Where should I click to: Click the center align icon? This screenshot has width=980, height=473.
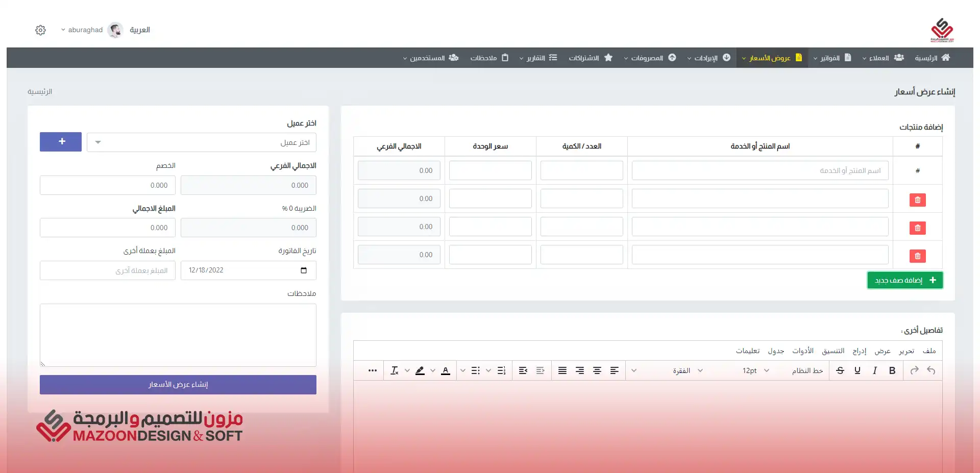click(597, 370)
